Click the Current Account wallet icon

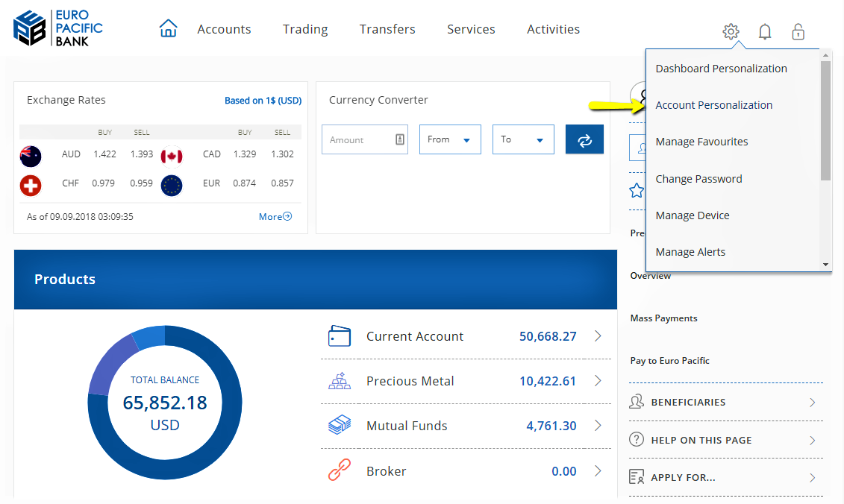[x=339, y=336]
